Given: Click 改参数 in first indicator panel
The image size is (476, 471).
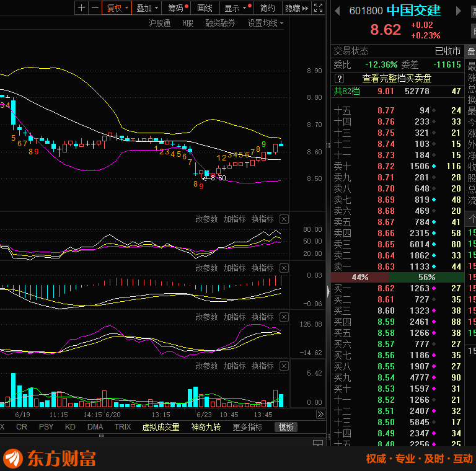Looking at the screenshot, I should tap(206, 219).
